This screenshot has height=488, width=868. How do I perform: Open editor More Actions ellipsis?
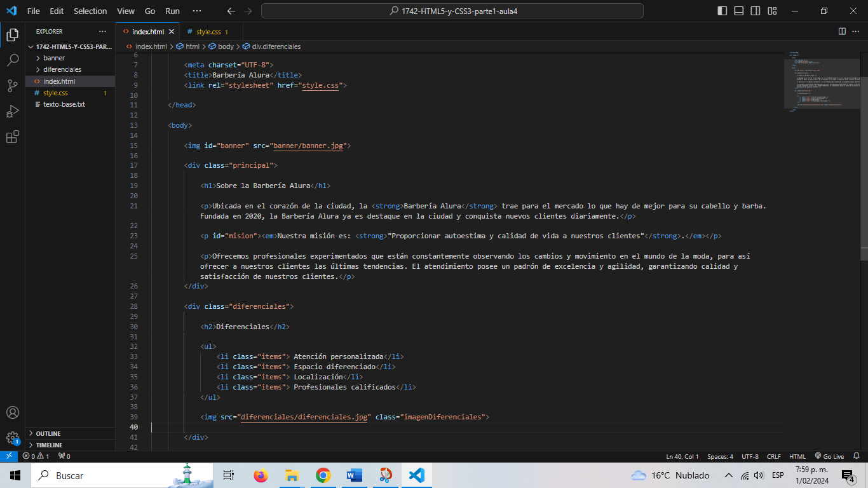click(x=857, y=31)
